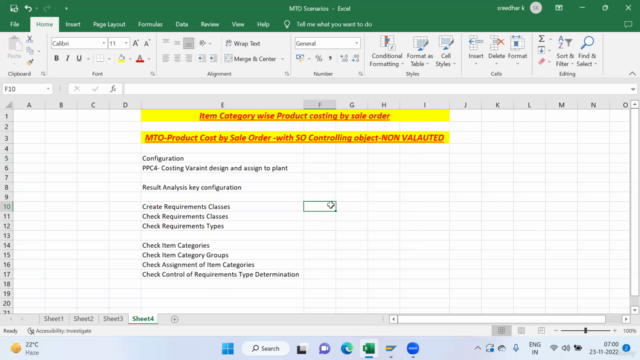Switch to Page Break Preview icon
The width and height of the screenshot is (640, 360).
[x=541, y=331]
